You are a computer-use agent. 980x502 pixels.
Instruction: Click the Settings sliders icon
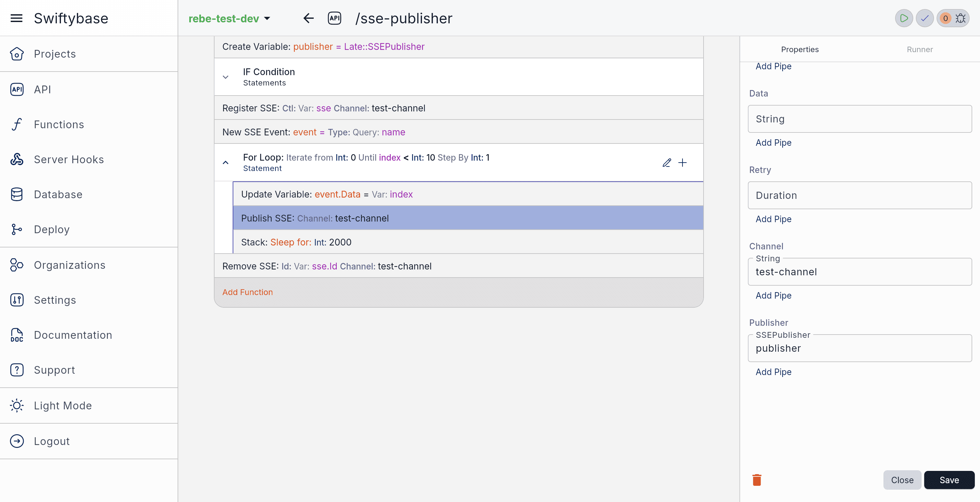pos(17,300)
